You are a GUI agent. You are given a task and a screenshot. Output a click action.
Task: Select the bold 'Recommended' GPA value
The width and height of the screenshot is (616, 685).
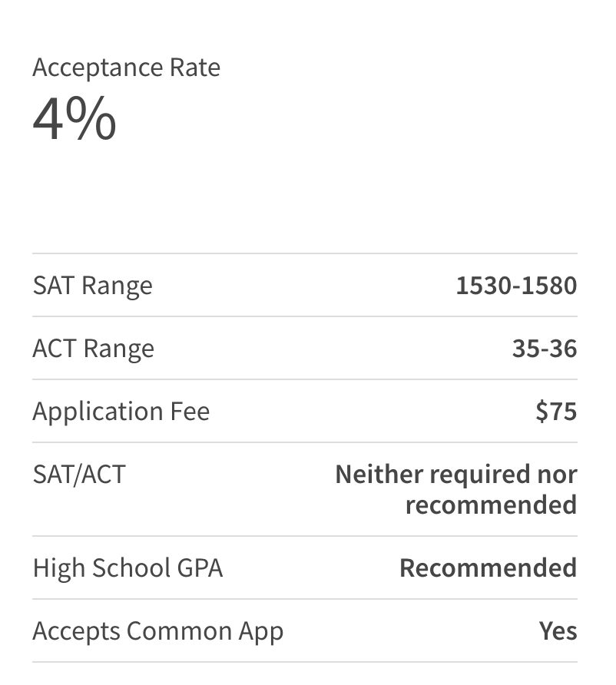pos(488,568)
